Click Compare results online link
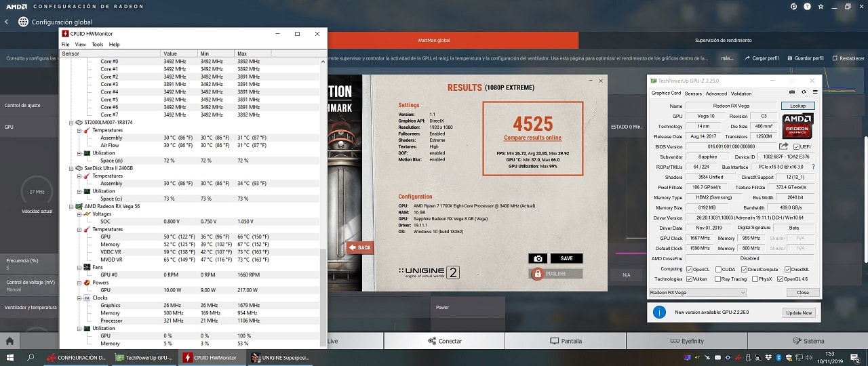Screen dimensions: 868x366 tap(532, 138)
